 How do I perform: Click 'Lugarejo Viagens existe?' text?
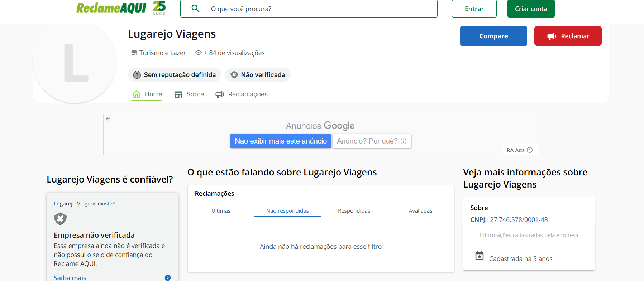(84, 204)
